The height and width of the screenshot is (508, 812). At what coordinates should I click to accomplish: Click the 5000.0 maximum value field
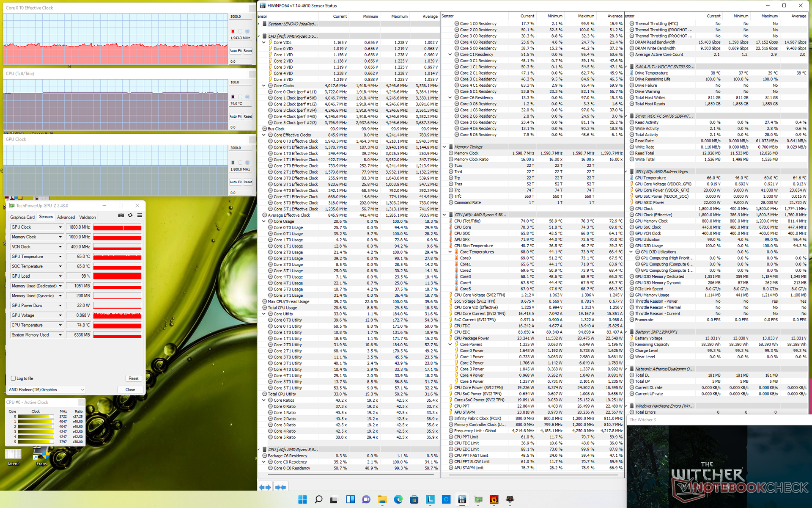tap(240, 17)
